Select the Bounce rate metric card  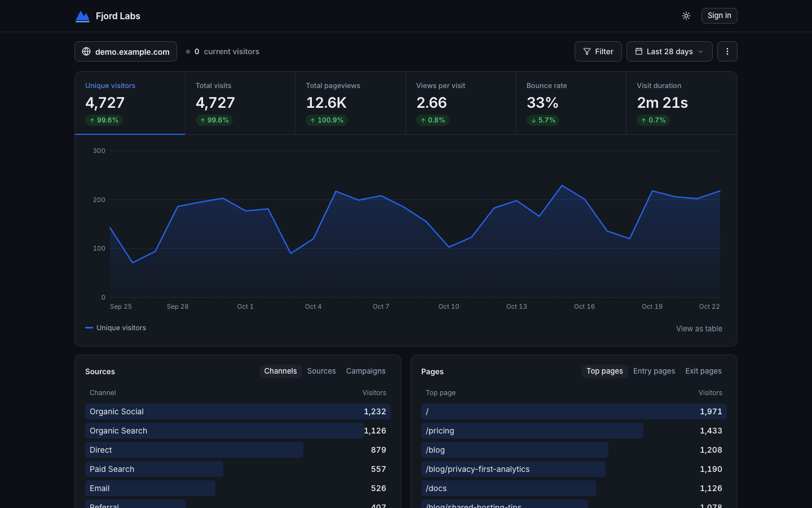pyautogui.click(x=571, y=103)
